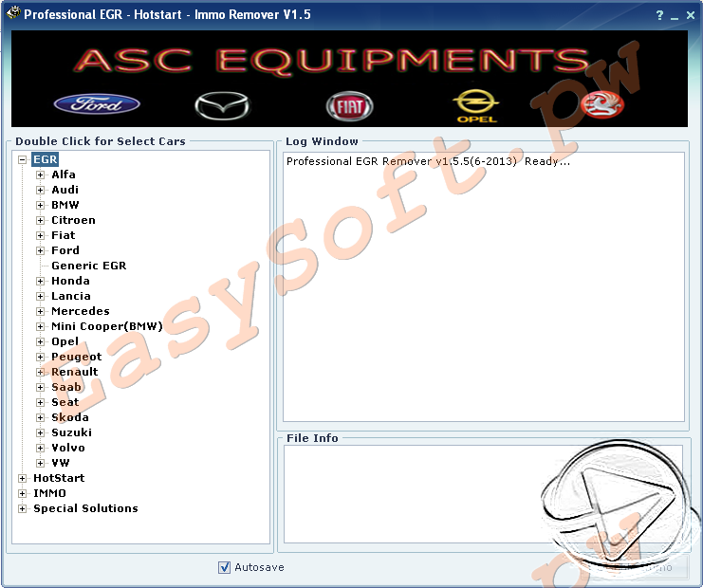Expand the Honda node
Screen dimensions: 703x588
(41, 281)
